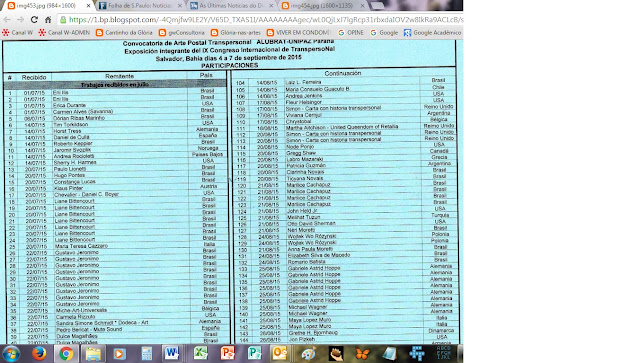The width and height of the screenshot is (640, 363).
Task: Open the Canal W-ADMIN bookmark
Action: 64,33
